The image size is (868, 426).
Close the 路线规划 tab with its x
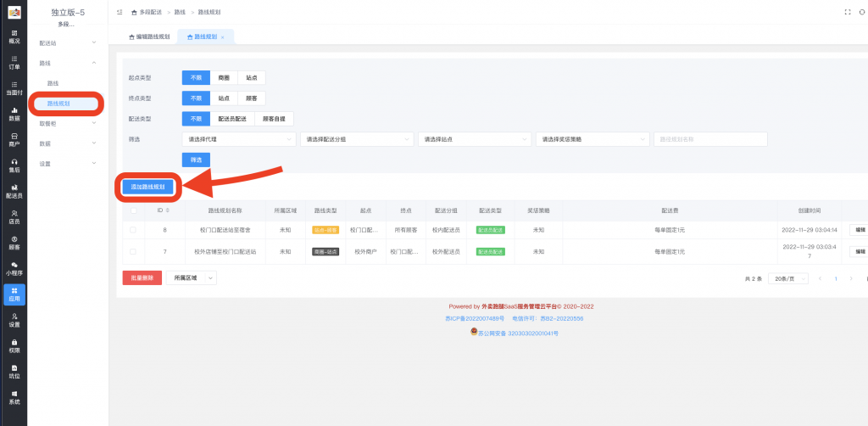coord(223,37)
